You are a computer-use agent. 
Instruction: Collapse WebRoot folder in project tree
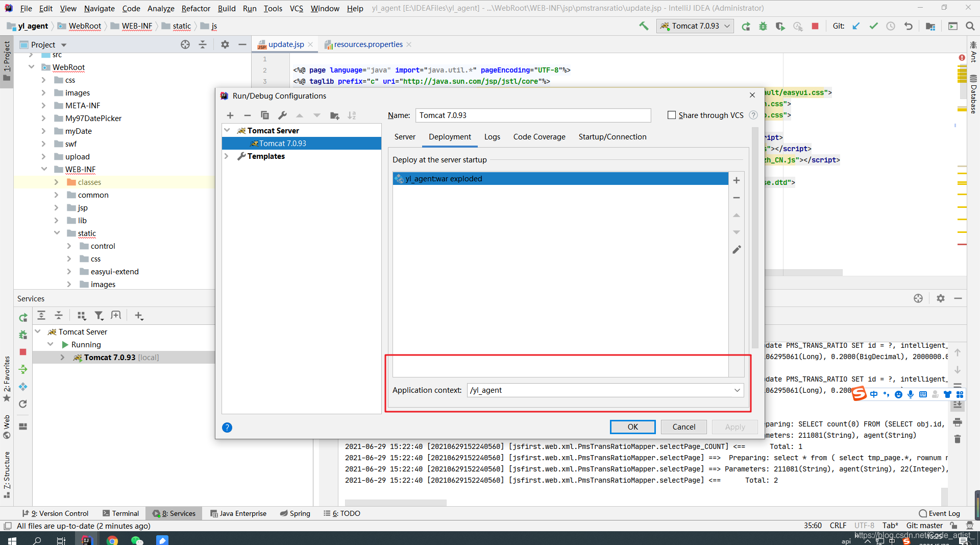coord(32,67)
